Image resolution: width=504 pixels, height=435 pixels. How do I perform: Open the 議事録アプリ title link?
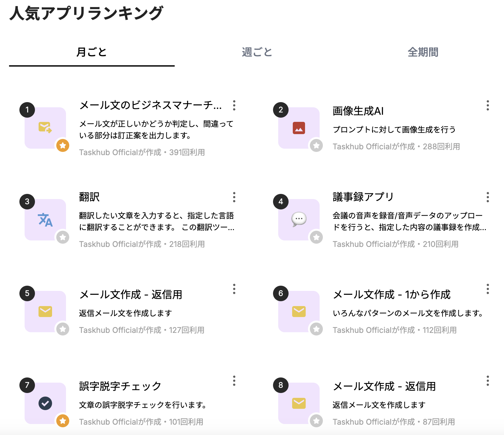[x=363, y=197]
